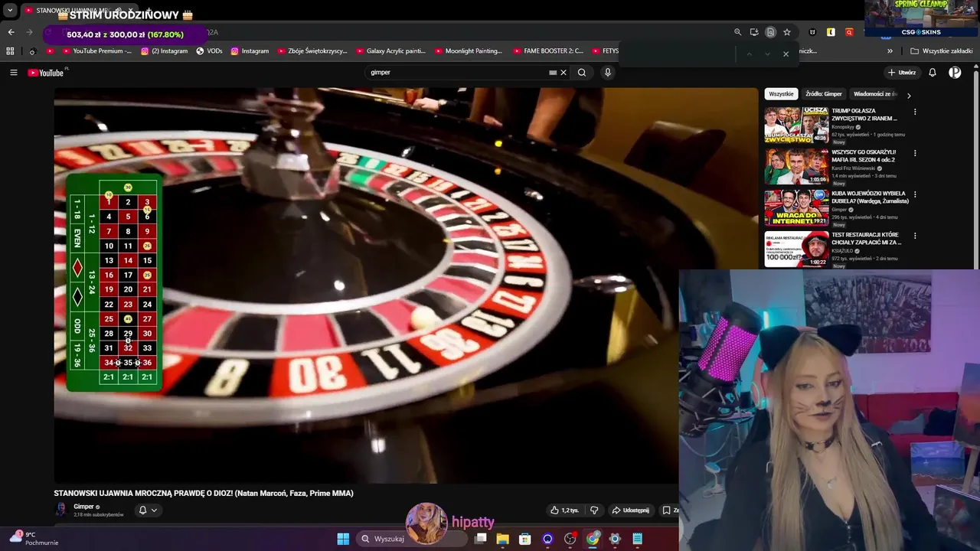Image resolution: width=980 pixels, height=551 pixels.
Task: Open options for TEST RESTAURACJI video
Action: tap(915, 236)
